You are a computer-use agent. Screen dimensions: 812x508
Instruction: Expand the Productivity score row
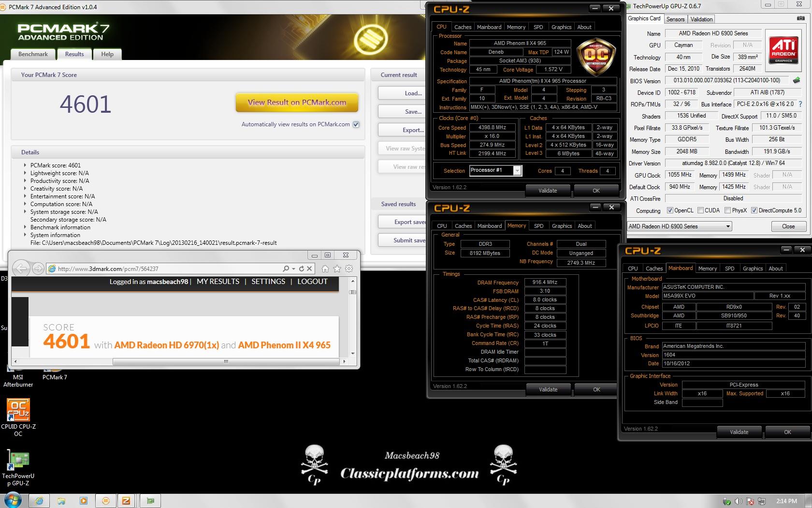(x=25, y=180)
